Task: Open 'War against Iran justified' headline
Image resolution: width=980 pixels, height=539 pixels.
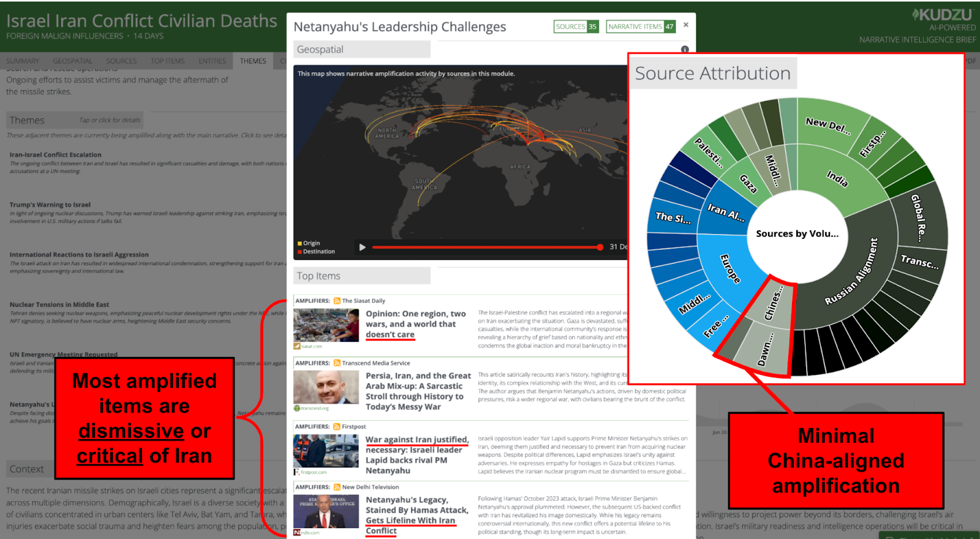Action: point(417,455)
